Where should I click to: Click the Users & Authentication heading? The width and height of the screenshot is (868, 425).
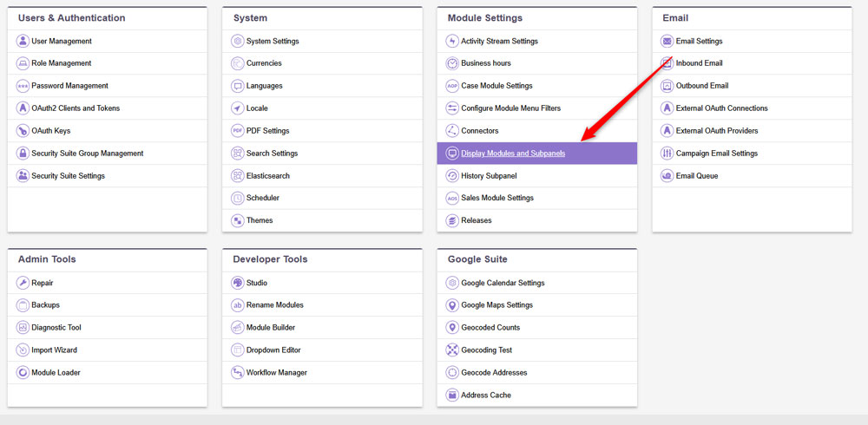click(x=71, y=17)
